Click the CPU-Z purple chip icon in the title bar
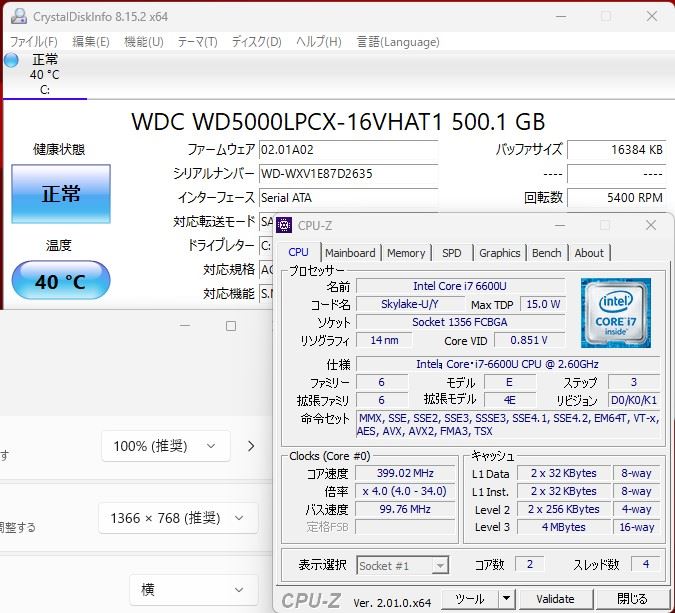This screenshot has width=675, height=613. [x=284, y=225]
